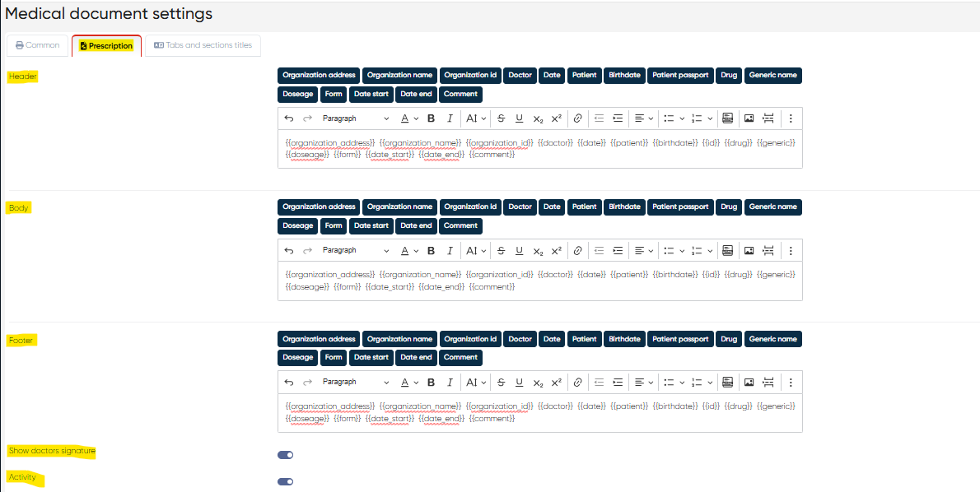Insert image using Footer editor toolbar icon
The width and height of the screenshot is (980, 492).
coord(749,382)
